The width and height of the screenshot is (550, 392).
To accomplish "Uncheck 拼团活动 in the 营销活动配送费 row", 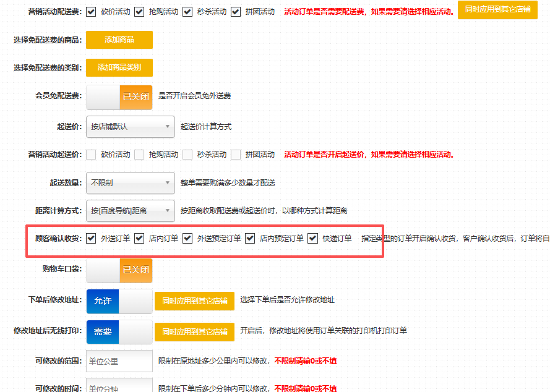I will [236, 12].
